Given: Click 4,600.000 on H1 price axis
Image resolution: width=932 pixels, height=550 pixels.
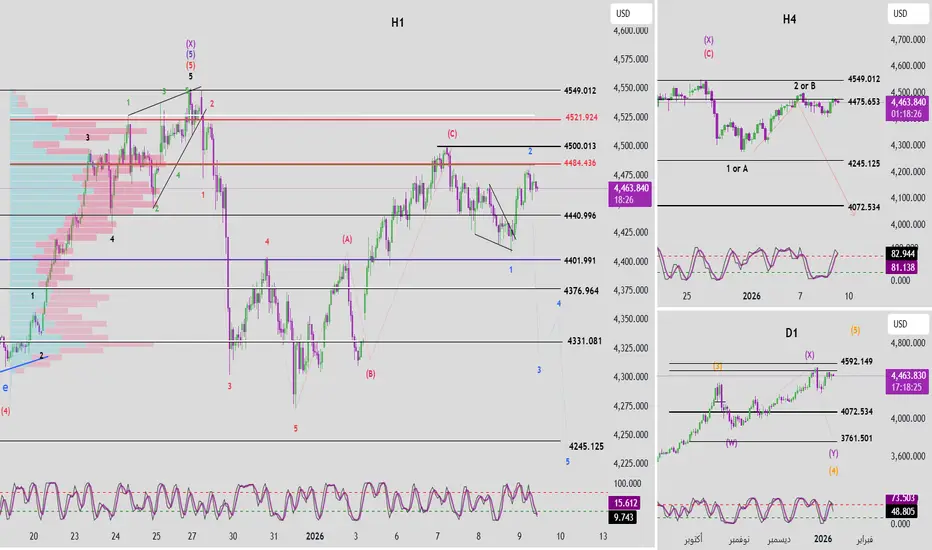Looking at the screenshot, I should (631, 30).
